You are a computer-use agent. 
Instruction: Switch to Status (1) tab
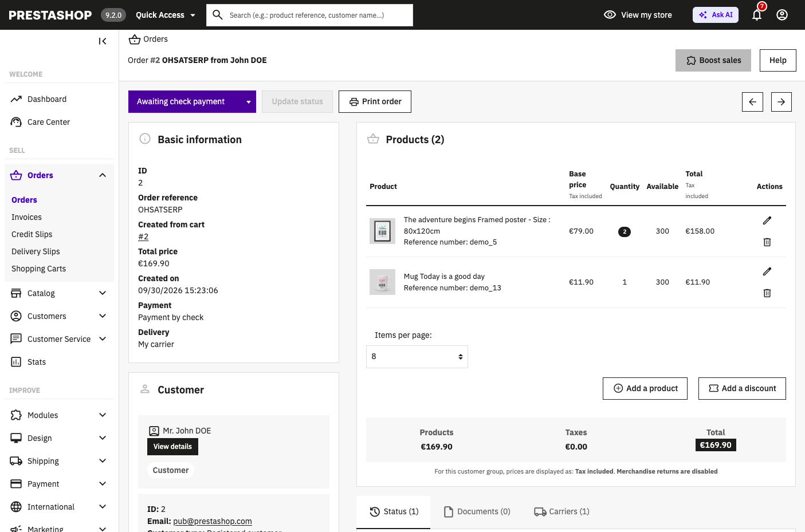(x=394, y=512)
